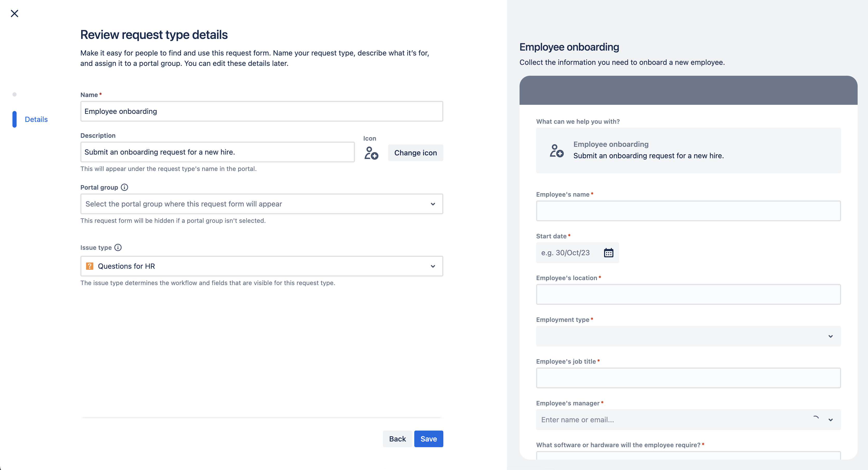The image size is (868, 470).
Task: Expand the Issue type dropdown
Action: click(x=433, y=266)
